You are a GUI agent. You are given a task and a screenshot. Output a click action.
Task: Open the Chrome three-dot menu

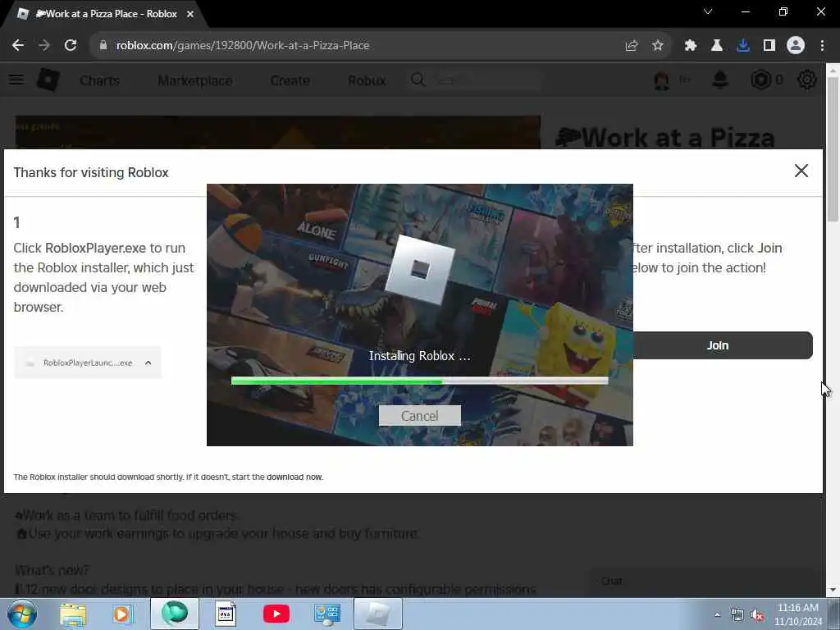tap(822, 46)
